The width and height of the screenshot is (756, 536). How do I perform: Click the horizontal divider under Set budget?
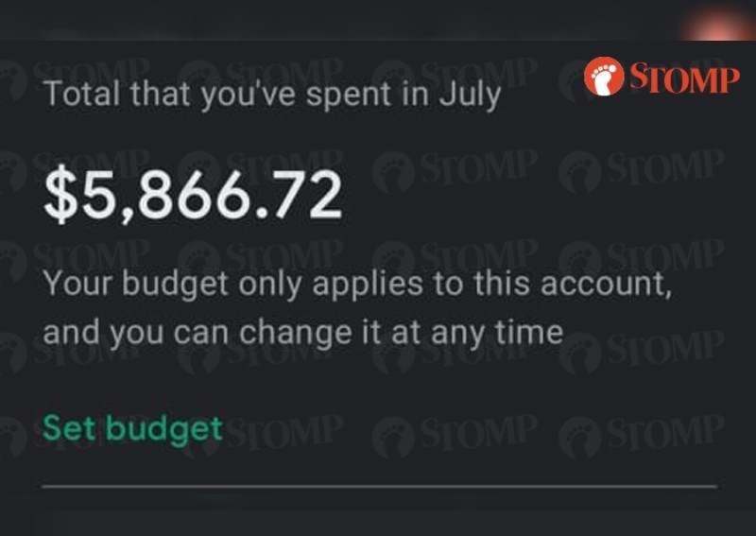coord(380,487)
